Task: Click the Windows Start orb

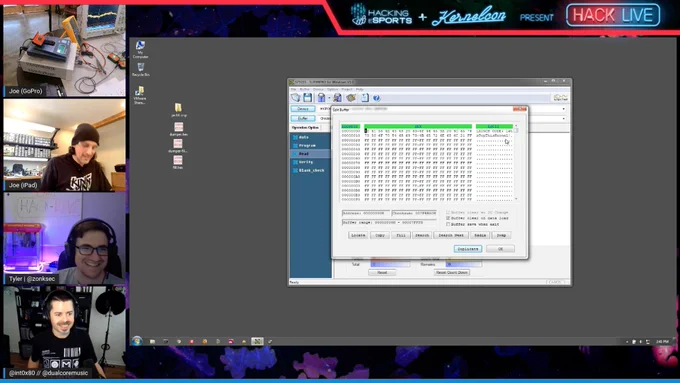Action: click(x=137, y=341)
